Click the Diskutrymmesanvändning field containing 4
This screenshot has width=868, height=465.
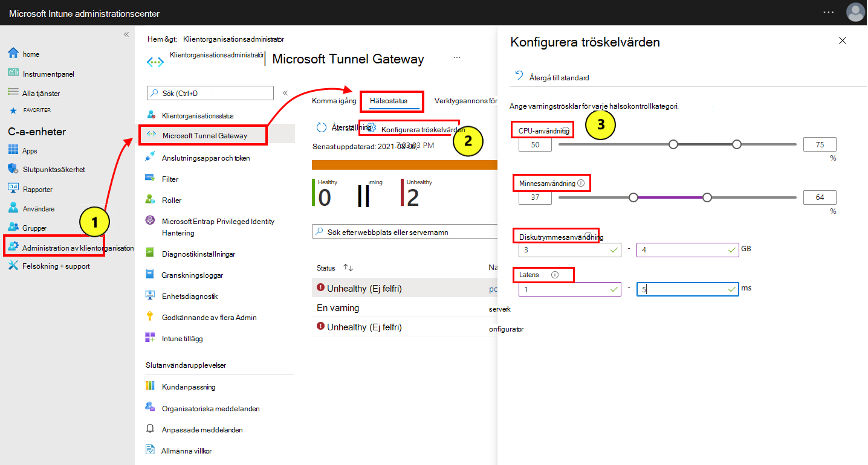tap(688, 249)
